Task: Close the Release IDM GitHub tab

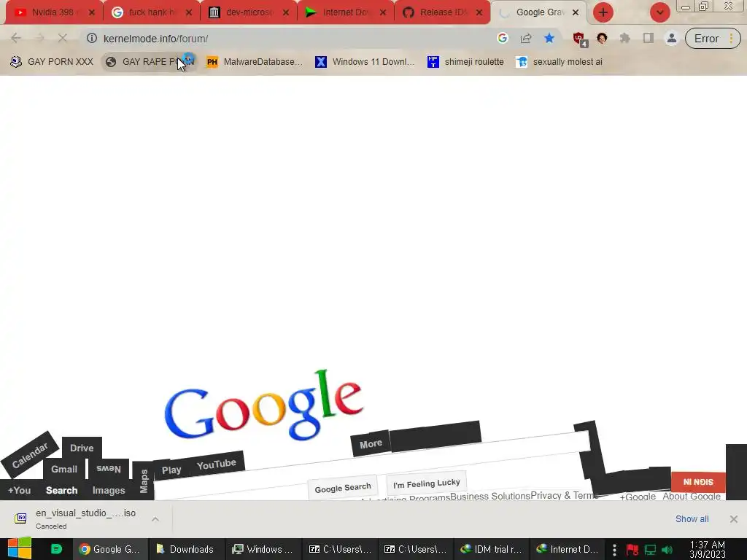Action: pyautogui.click(x=479, y=12)
